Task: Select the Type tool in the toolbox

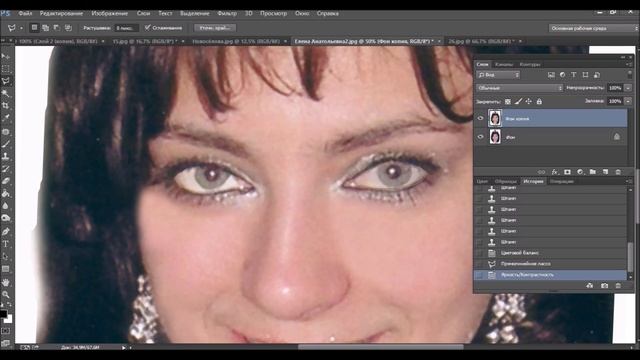Action: coord(6,244)
